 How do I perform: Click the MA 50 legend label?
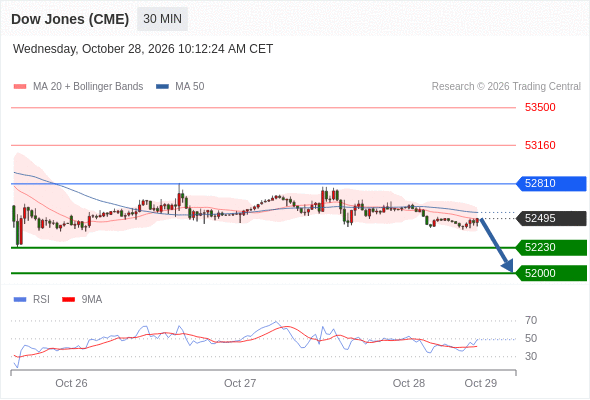190,87
